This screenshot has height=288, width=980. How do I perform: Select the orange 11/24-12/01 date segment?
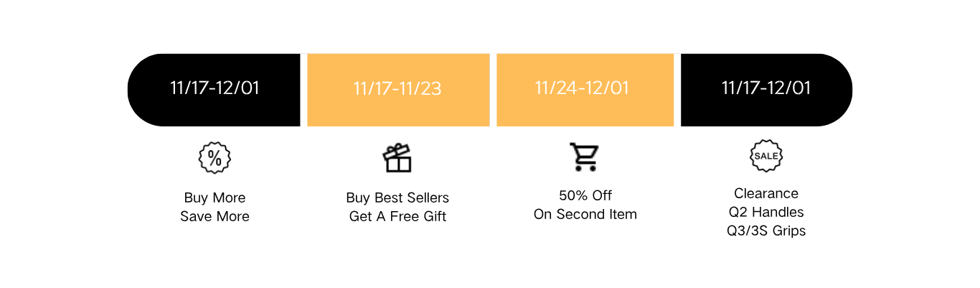pos(582,88)
